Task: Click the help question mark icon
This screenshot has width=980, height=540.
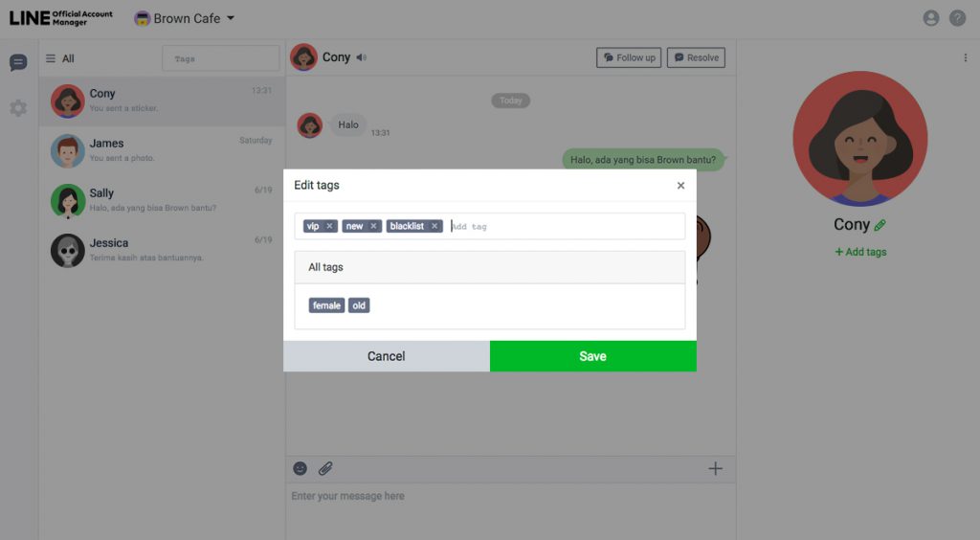Action: [957, 18]
